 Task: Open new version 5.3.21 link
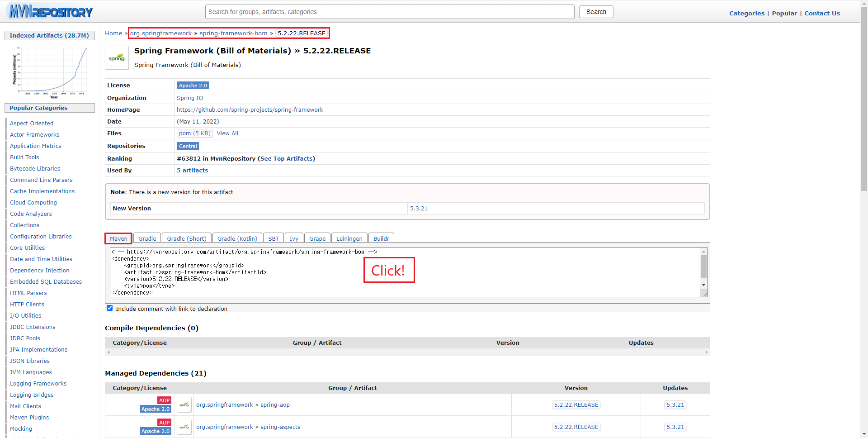pyautogui.click(x=419, y=208)
